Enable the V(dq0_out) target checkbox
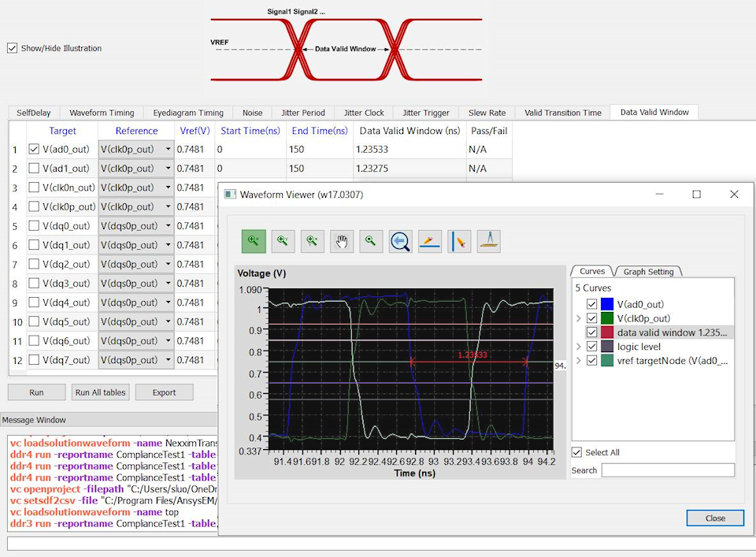The image size is (756, 557). (x=34, y=225)
